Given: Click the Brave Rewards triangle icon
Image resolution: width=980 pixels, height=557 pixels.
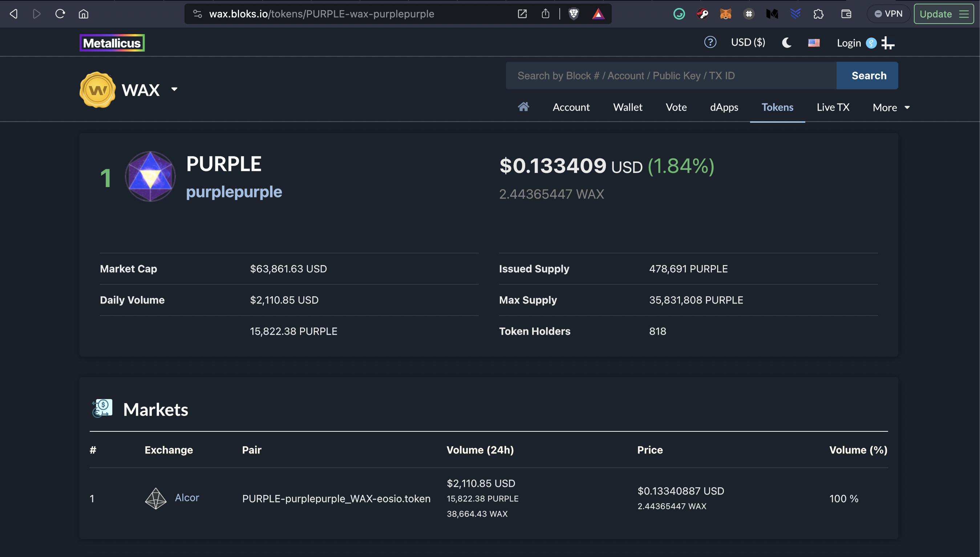Looking at the screenshot, I should (x=599, y=14).
